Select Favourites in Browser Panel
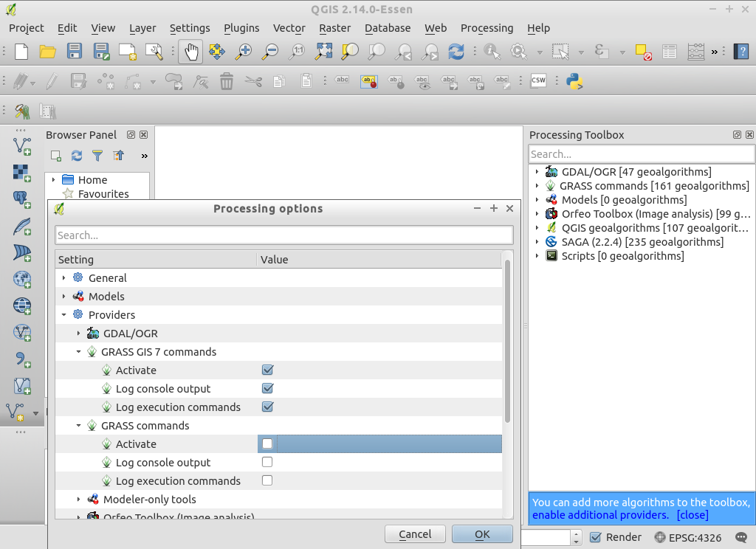The width and height of the screenshot is (756, 549). click(103, 194)
